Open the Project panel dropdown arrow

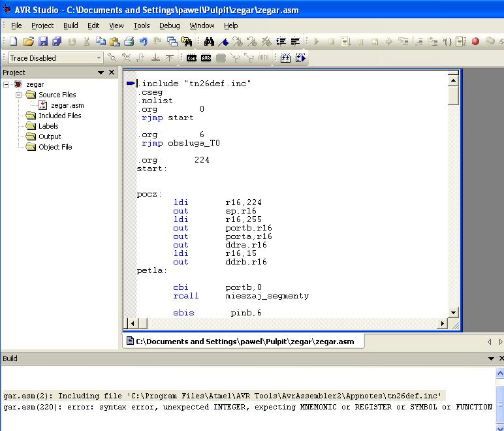click(x=101, y=72)
